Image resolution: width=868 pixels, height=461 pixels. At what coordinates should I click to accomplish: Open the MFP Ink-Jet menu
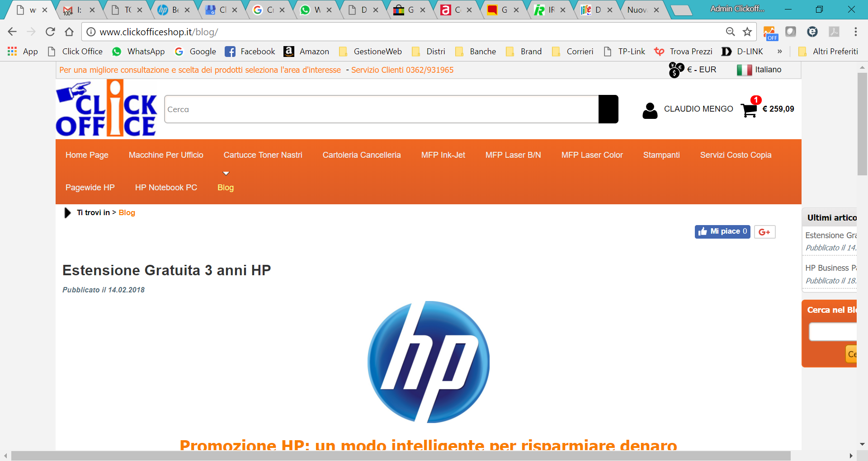(x=443, y=155)
